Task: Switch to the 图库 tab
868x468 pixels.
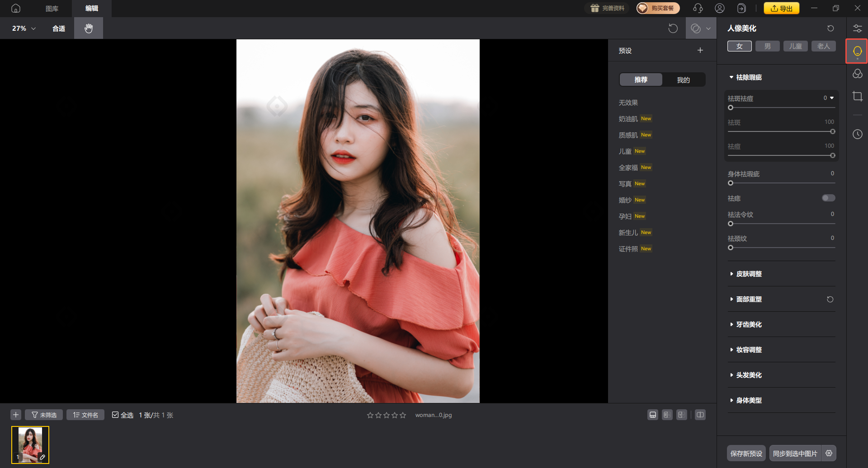Action: coord(52,9)
